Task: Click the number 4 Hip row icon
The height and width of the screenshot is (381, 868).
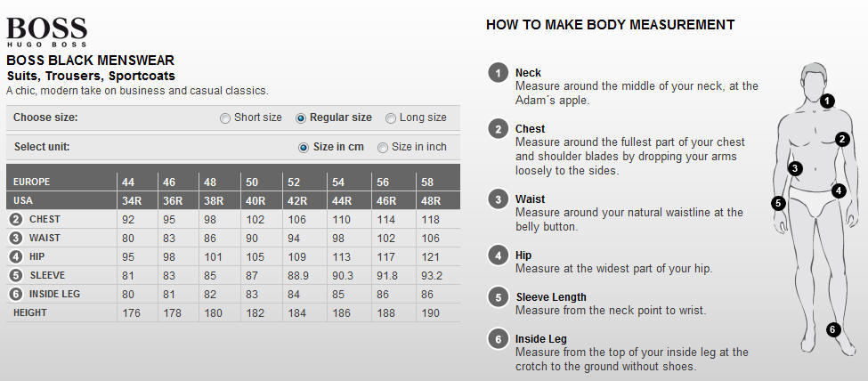Action: pyautogui.click(x=16, y=257)
